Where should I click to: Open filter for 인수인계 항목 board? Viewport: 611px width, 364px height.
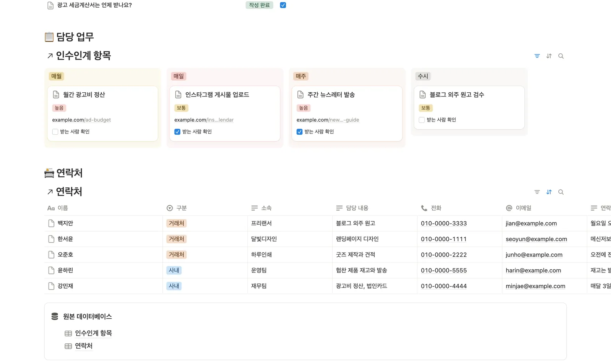point(537,56)
